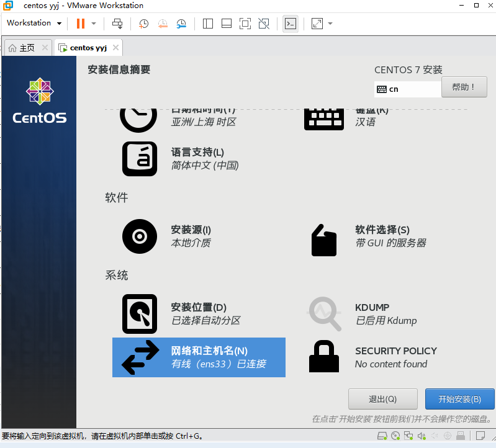Click 已选择自动分区 text
Screen dimensions: 496x448
(206, 320)
